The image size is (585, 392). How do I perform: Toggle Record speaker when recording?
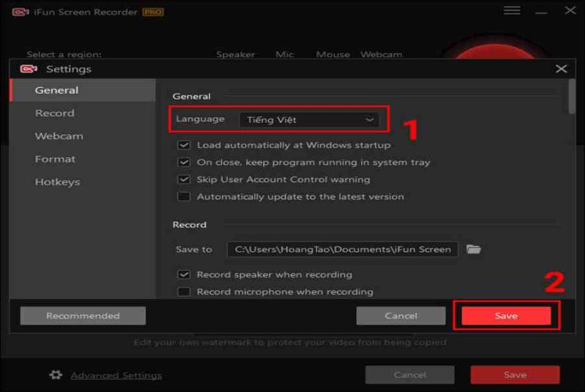(x=184, y=274)
